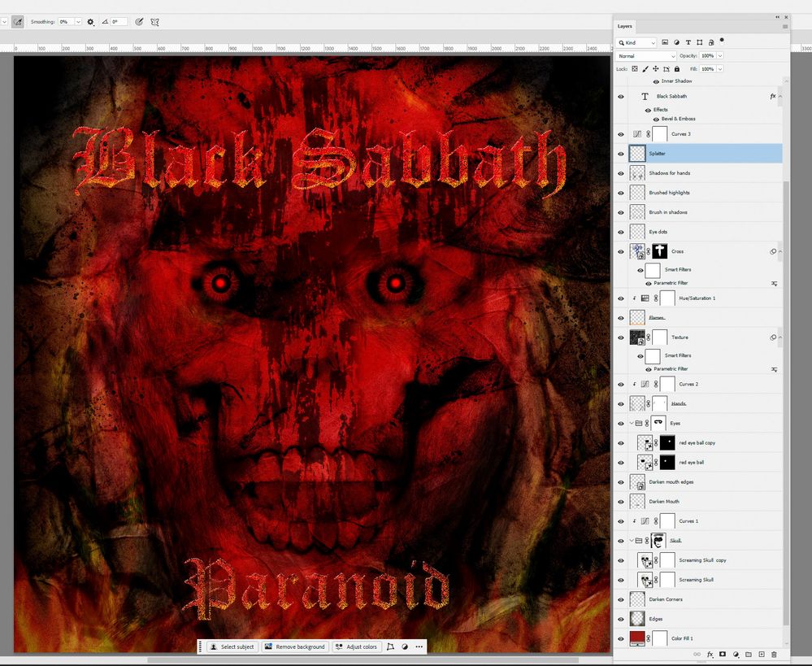Hide the Darken Corners layer
The width and height of the screenshot is (812, 666).
click(x=621, y=599)
